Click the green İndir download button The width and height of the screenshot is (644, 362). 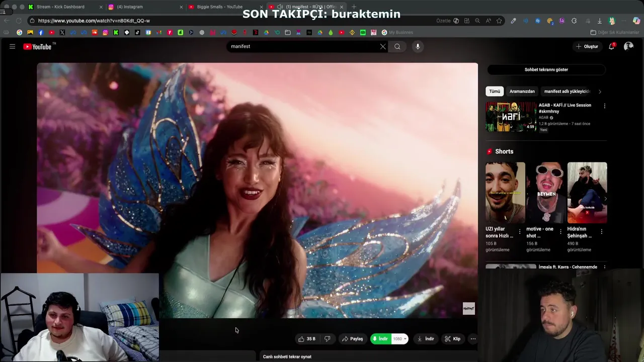[380, 339]
